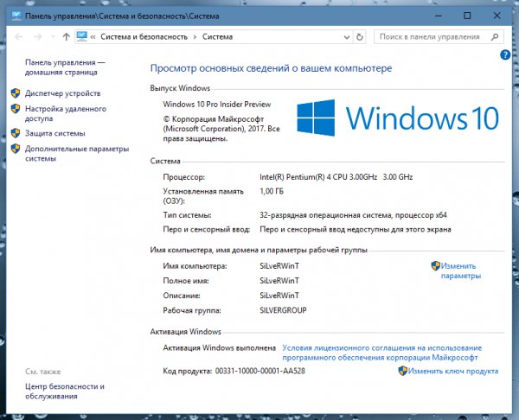The image size is (519, 420).
Task: Minimize the System window
Action: 439,16
